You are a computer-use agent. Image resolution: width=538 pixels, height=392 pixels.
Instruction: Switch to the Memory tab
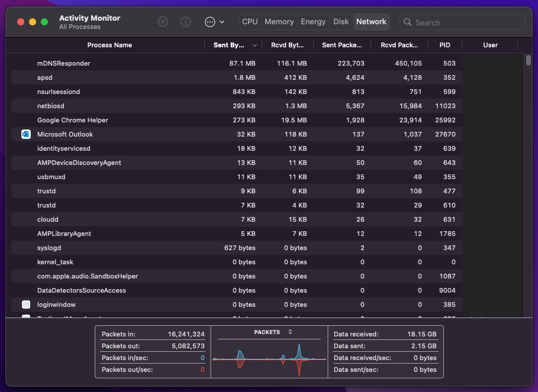point(279,22)
